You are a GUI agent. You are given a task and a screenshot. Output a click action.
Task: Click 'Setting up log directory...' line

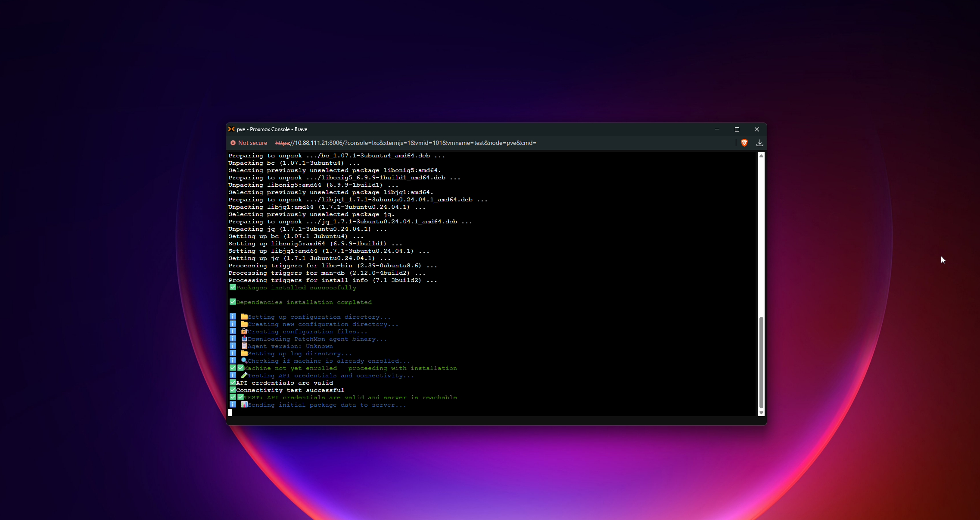pyautogui.click(x=291, y=354)
